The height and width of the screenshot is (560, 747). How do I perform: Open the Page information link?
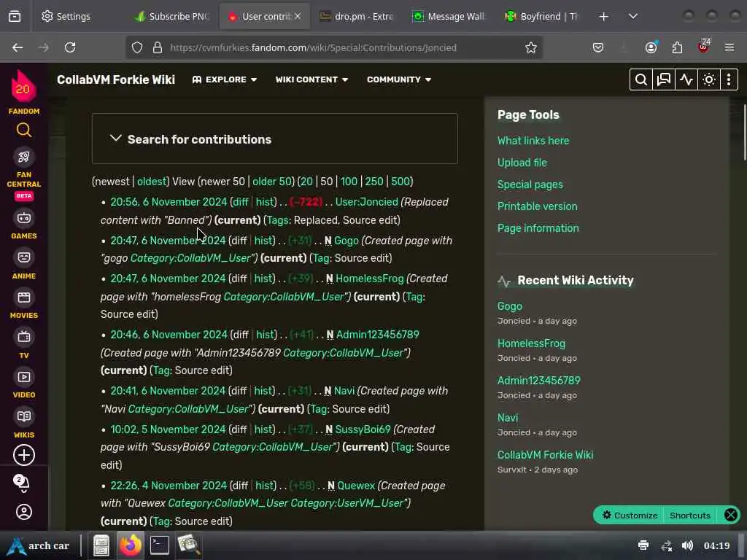click(x=538, y=228)
